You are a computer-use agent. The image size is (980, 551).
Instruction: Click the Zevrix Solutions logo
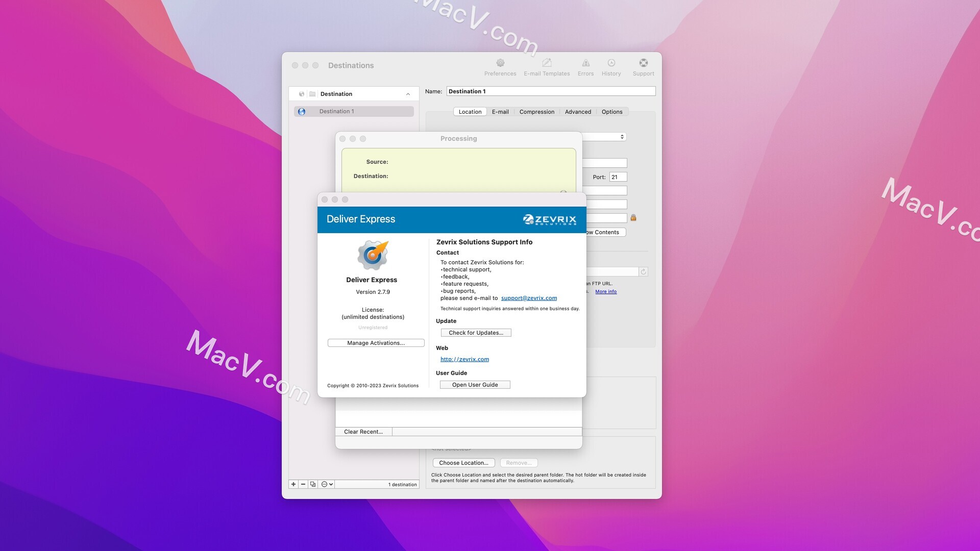click(x=550, y=220)
